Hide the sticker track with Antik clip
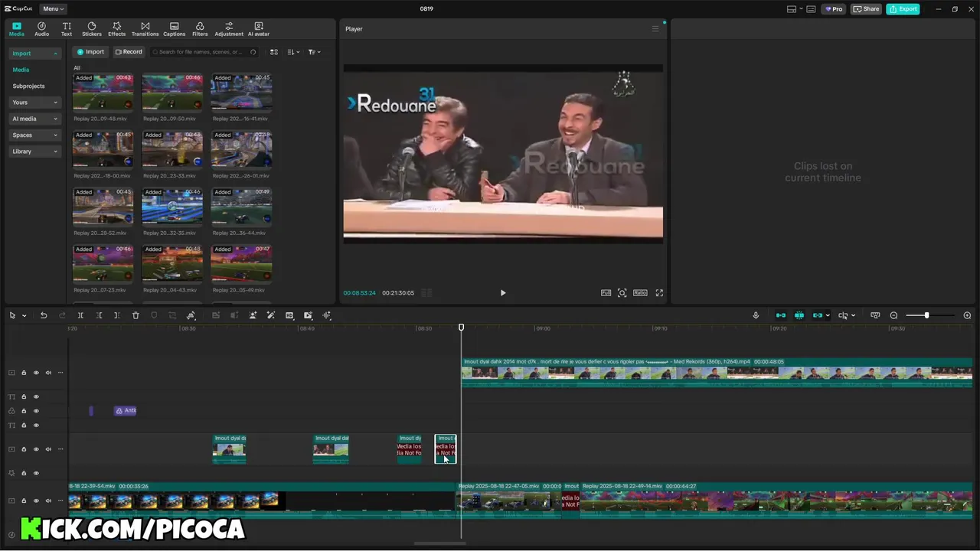 [x=36, y=411]
